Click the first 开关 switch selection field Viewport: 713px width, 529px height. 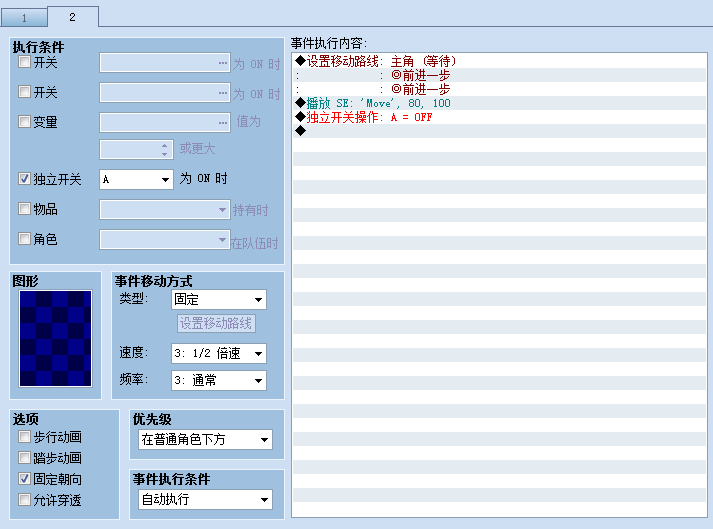(x=165, y=63)
